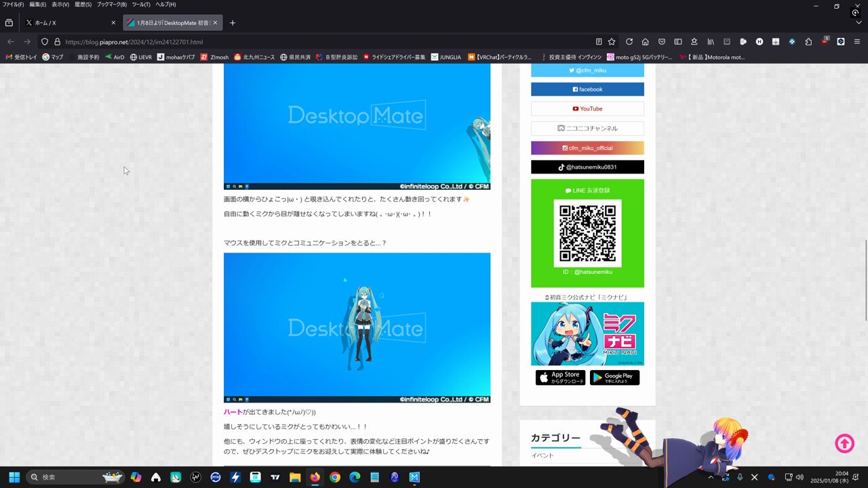
Task: Open the 受信トレイ Gmail bookmark
Action: [21, 57]
